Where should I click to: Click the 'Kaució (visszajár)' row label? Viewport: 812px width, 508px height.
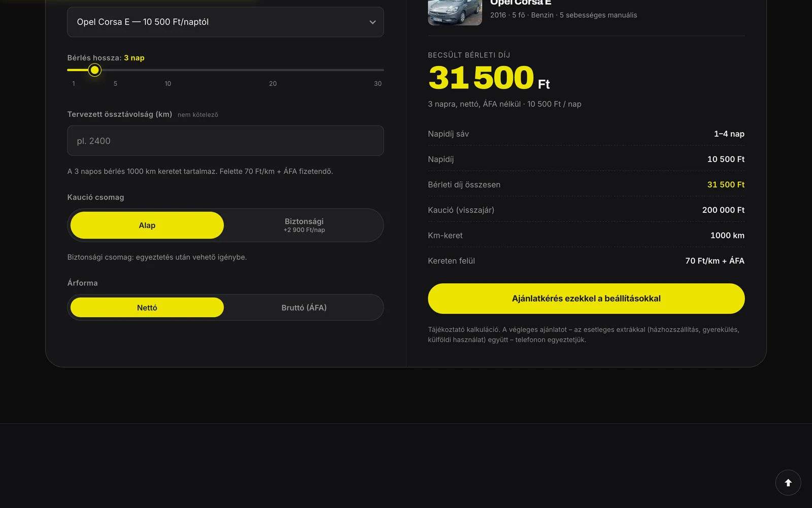point(461,210)
